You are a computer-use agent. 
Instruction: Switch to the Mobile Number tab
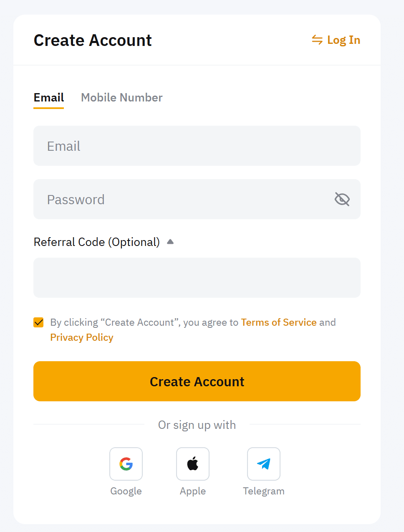122,98
